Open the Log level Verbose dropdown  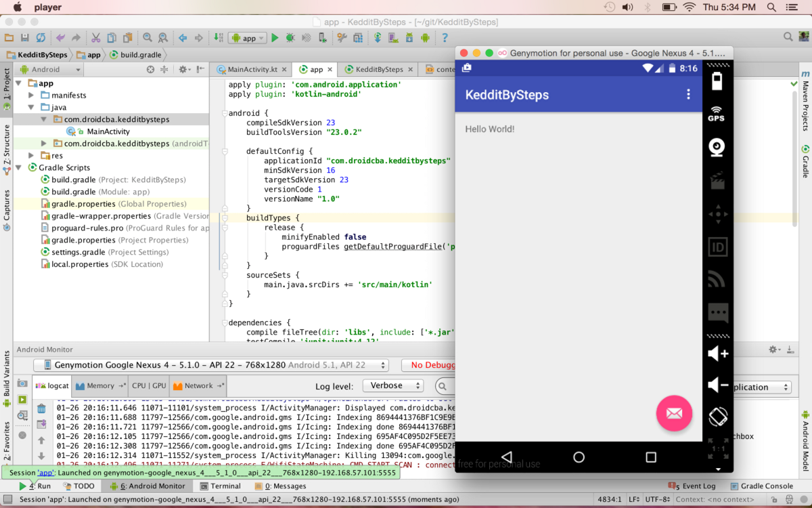(x=392, y=385)
